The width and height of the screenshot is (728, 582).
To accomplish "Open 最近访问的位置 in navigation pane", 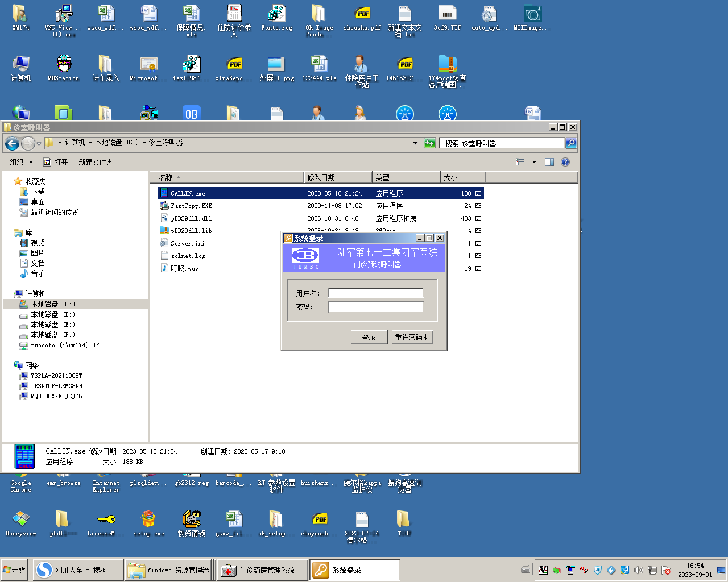I will (49, 212).
